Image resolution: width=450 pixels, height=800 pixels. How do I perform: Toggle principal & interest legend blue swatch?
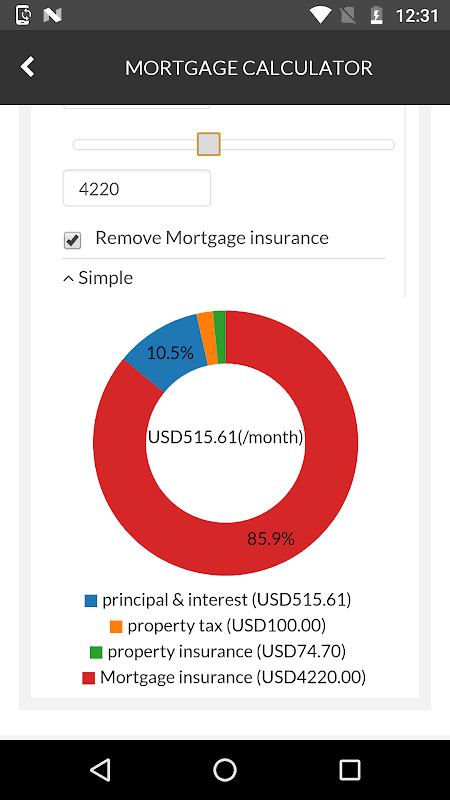(91, 601)
